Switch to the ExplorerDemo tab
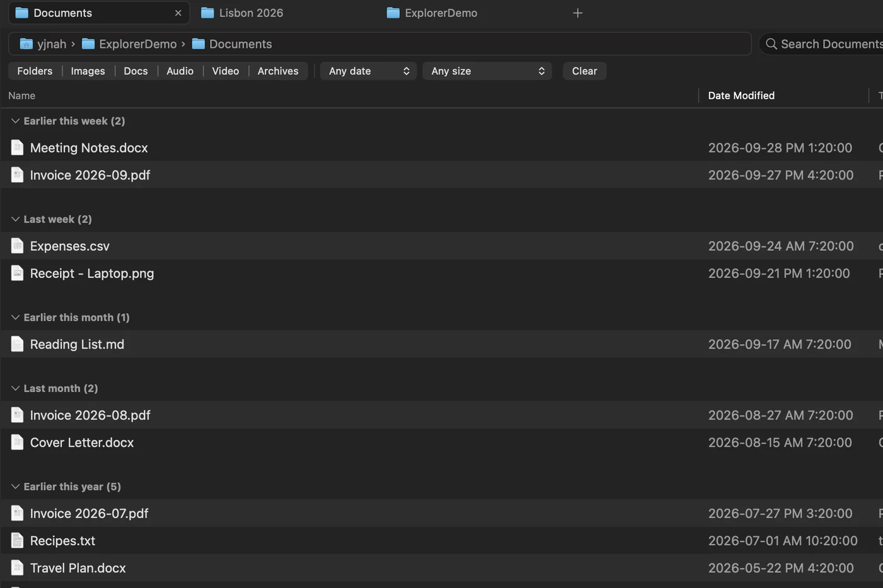 pos(469,13)
